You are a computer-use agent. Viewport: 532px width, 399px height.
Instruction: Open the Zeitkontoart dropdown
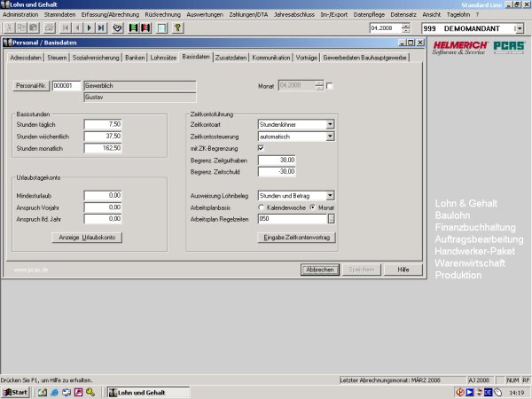tap(330, 124)
